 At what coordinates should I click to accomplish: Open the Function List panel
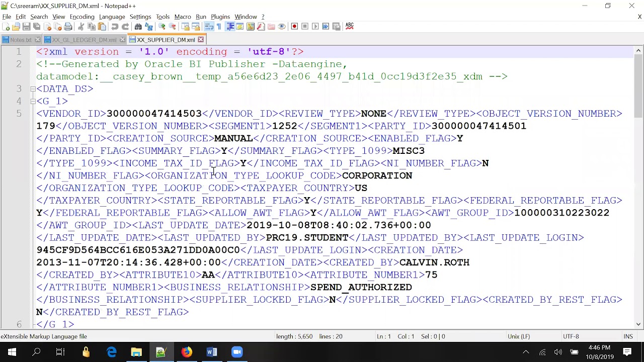(261, 26)
